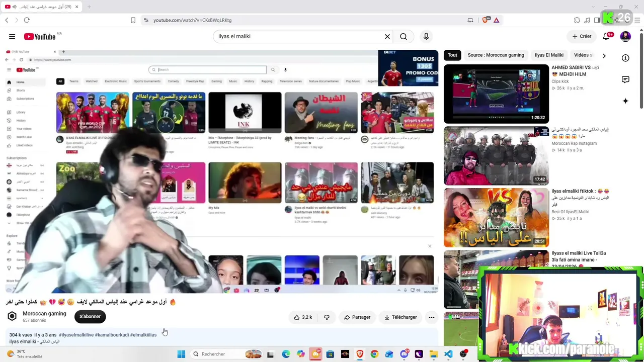The image size is (644, 362).
Task: Open the video info side panel icon
Action: pos(625,58)
